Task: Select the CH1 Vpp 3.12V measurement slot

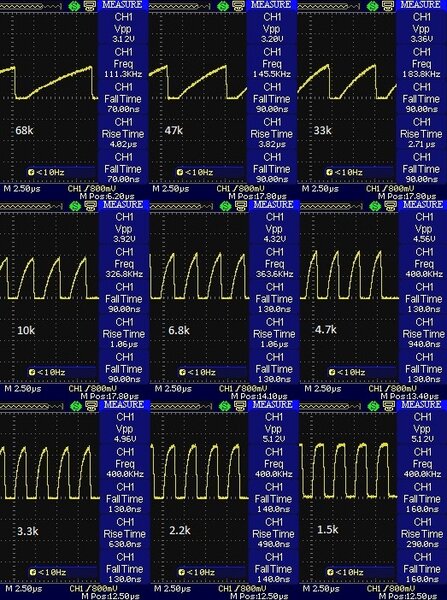Action: (x=123, y=28)
